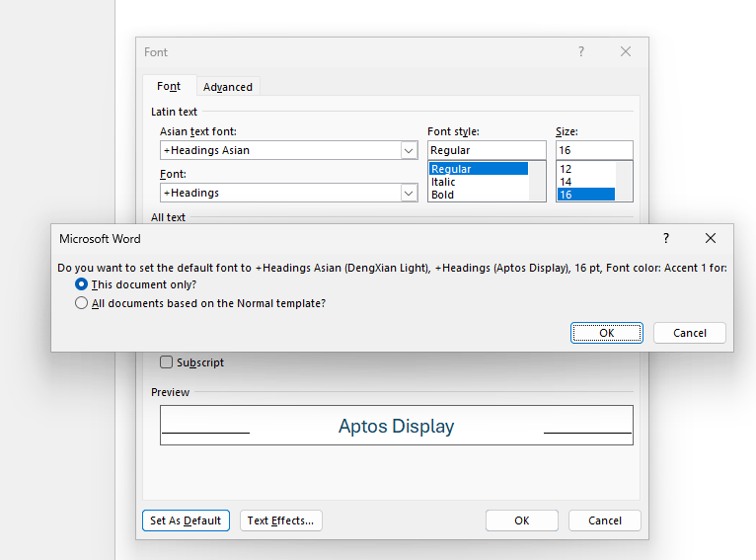Image resolution: width=756 pixels, height=560 pixels.
Task: Choose Bold in the Font style list
Action: tap(442, 195)
